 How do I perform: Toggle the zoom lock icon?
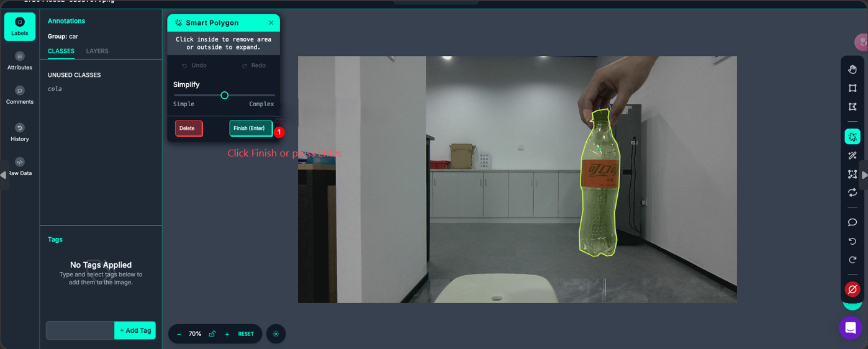(x=212, y=334)
